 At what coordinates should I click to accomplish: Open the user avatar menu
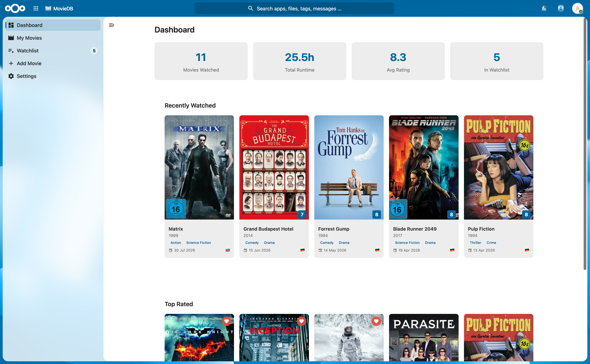[577, 8]
